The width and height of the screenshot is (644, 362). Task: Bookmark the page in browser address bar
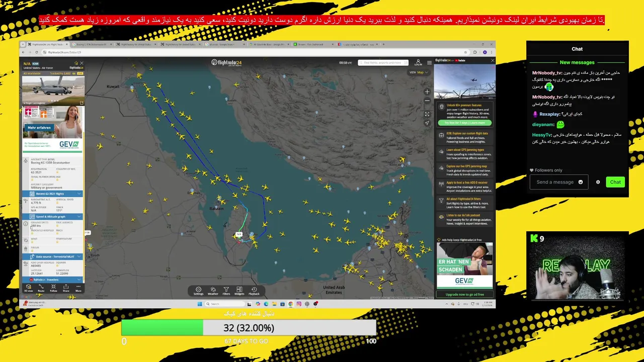click(x=466, y=52)
